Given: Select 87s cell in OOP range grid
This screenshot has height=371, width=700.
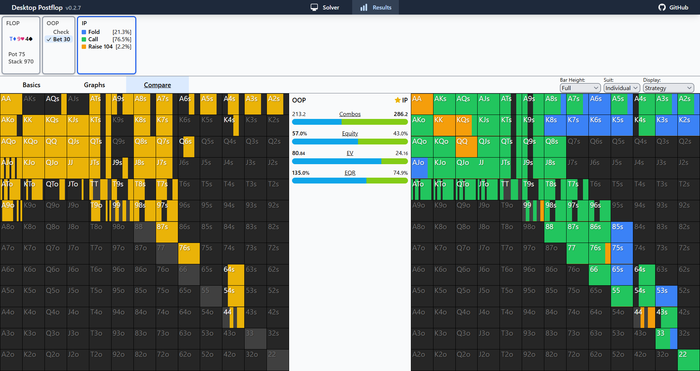Looking at the screenshot, I should pos(167,232).
